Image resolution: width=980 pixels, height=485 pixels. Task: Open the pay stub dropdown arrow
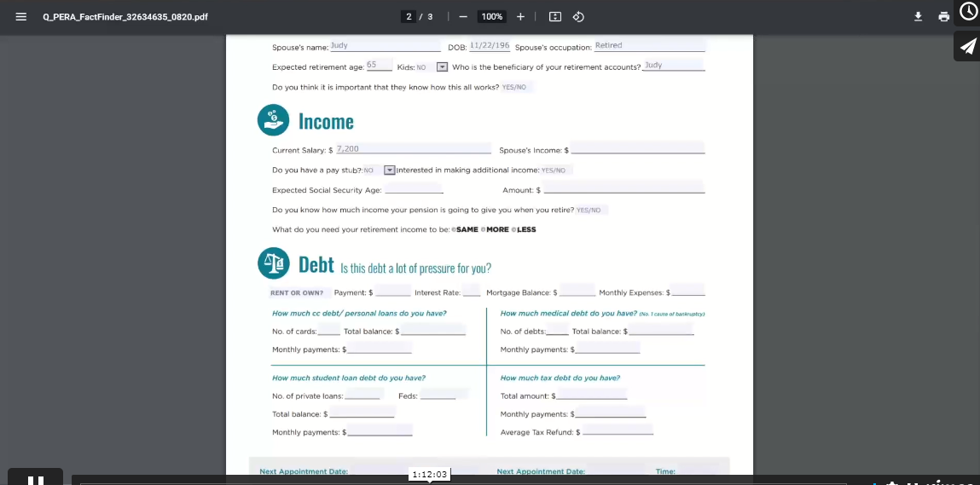pyautogui.click(x=390, y=170)
